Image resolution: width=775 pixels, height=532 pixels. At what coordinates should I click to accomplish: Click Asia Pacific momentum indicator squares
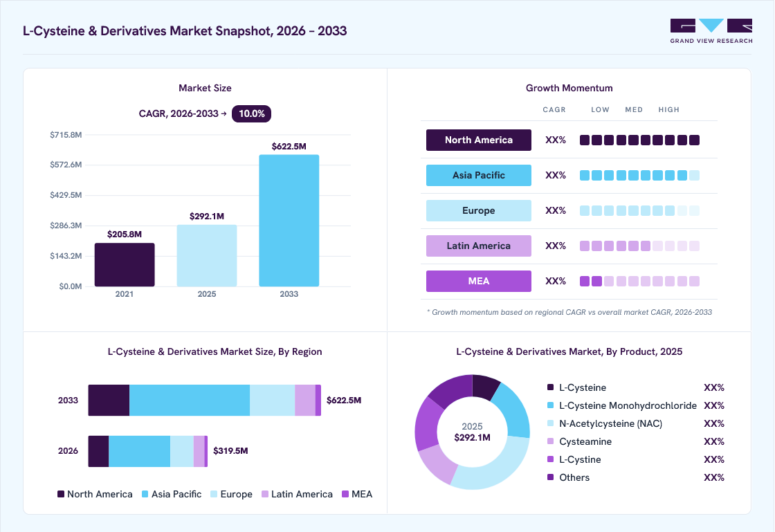tap(639, 175)
